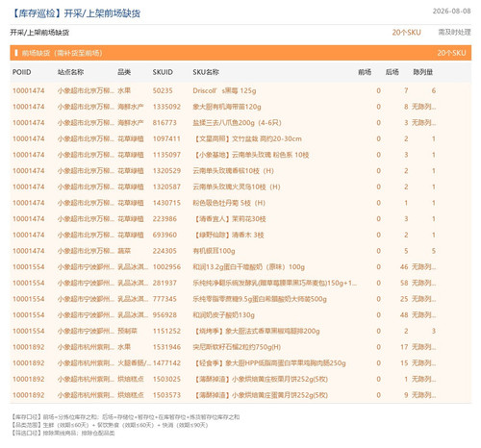Click the SKU名称 column header
Viewport: 481px width, 448px height.
[x=206, y=72]
